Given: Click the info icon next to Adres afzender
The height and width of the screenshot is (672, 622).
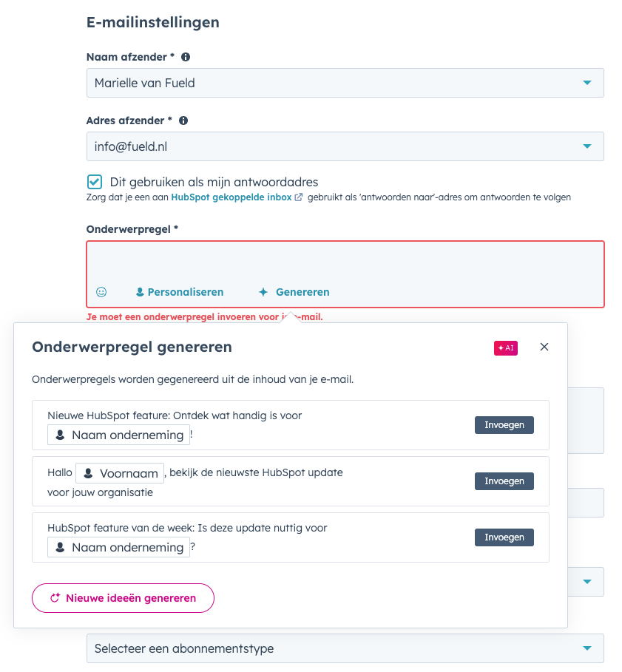Looking at the screenshot, I should click(x=183, y=120).
